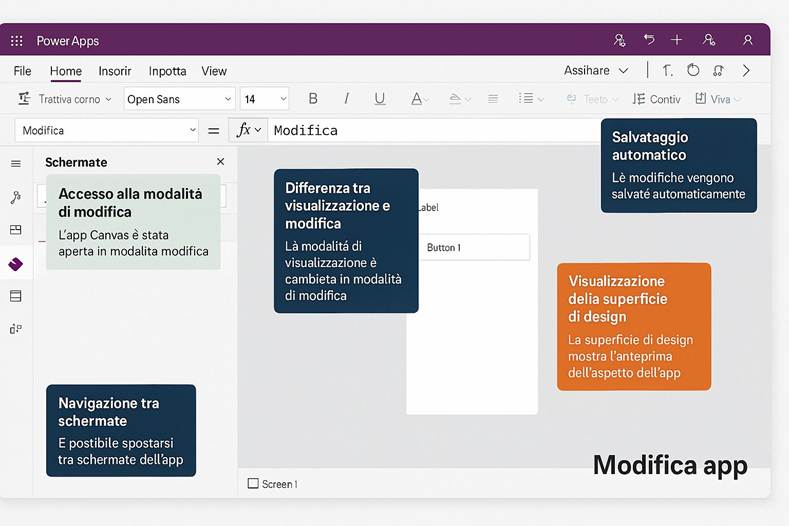Open the tree view icon in sidebar

[x=16, y=197]
